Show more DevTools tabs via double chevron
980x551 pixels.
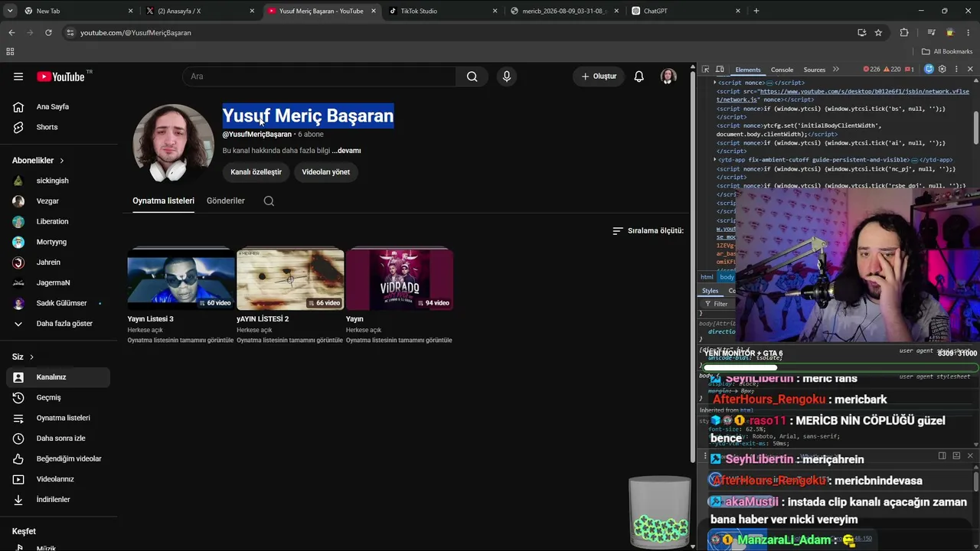point(836,70)
